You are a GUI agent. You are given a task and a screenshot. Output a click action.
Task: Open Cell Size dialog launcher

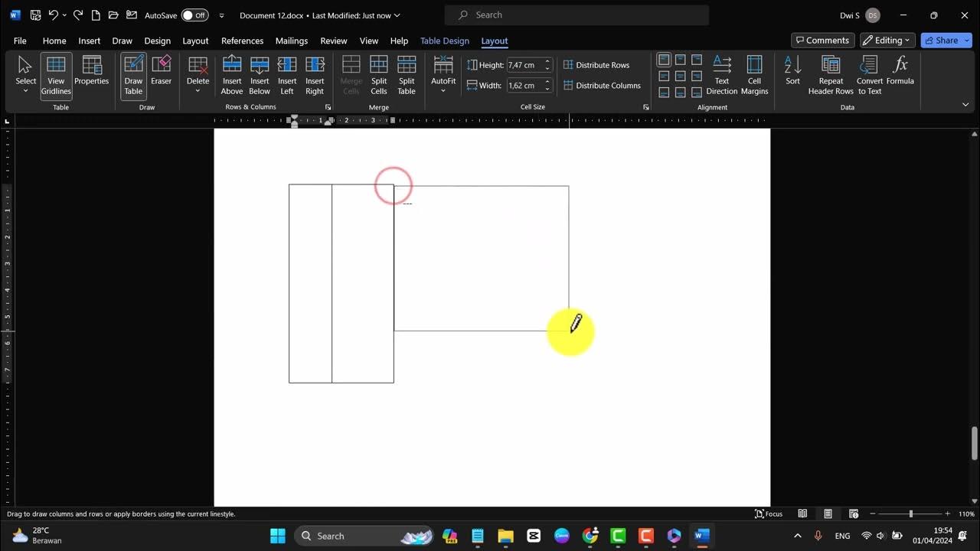coord(645,107)
